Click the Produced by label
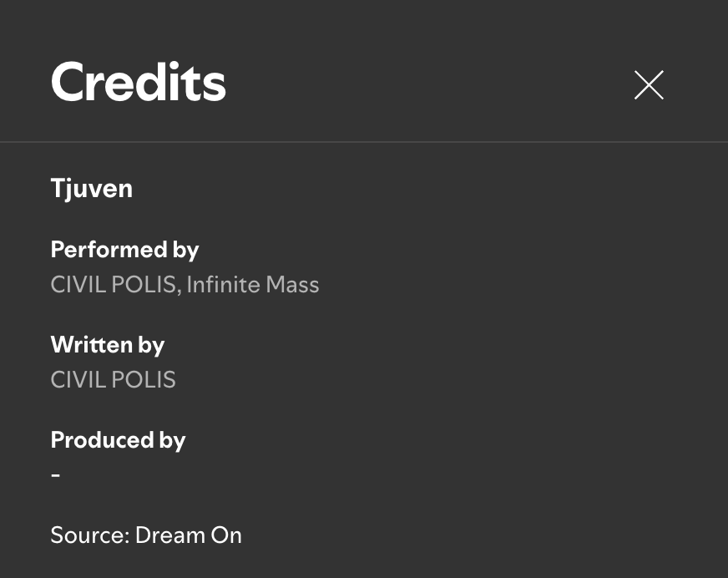 [x=118, y=440]
